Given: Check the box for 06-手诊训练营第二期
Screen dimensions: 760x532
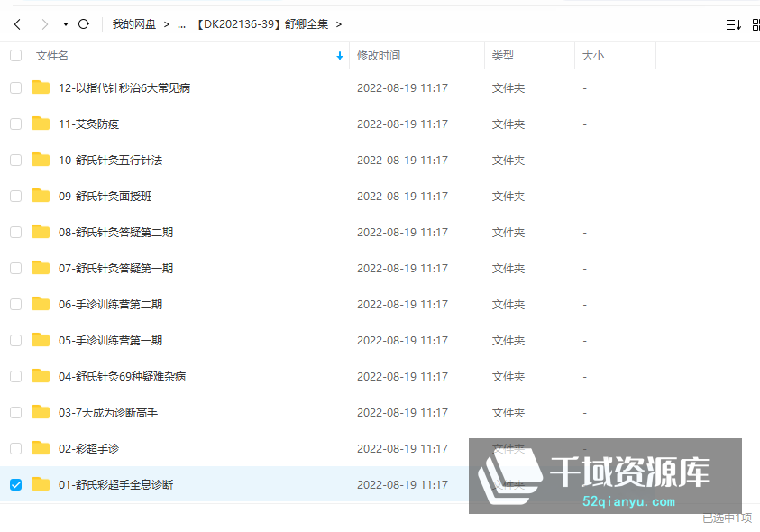Looking at the screenshot, I should 16,304.
